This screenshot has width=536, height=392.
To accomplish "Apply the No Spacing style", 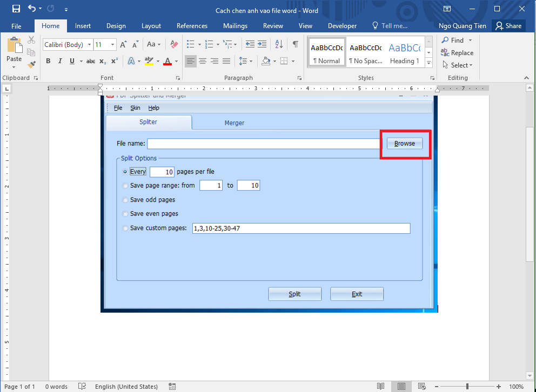I will 365,52.
